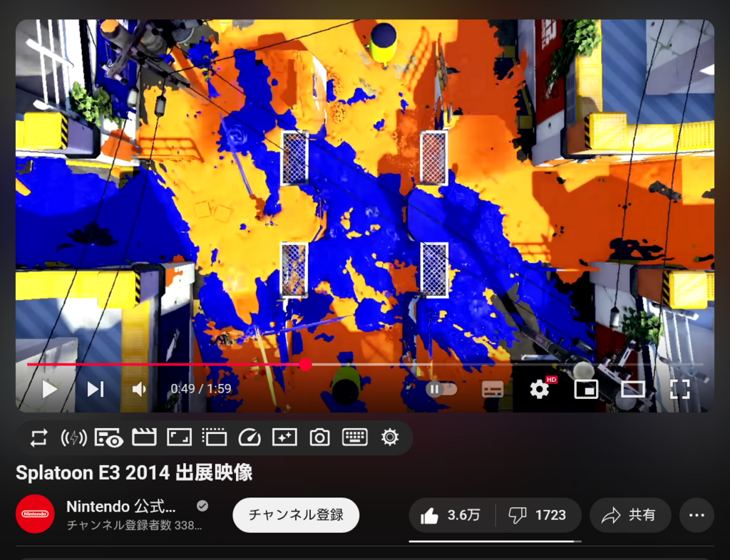Open the three-dot more actions menu

coord(696,515)
